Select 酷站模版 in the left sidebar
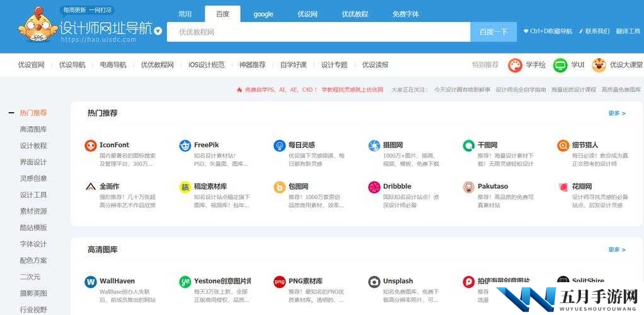 point(33,227)
